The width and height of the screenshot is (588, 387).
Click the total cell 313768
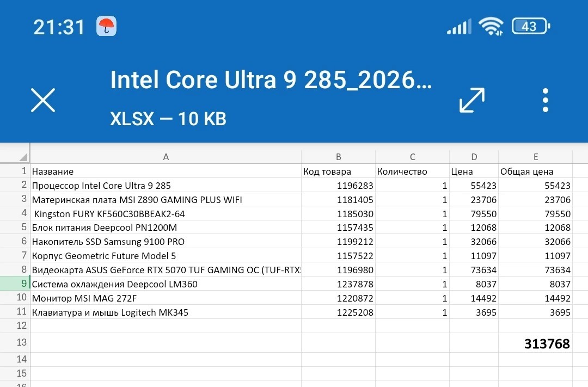[536, 343]
